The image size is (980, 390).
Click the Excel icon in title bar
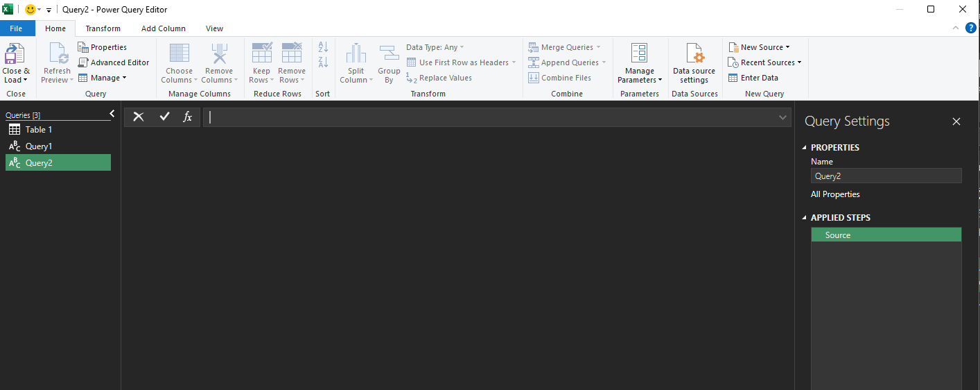8,10
